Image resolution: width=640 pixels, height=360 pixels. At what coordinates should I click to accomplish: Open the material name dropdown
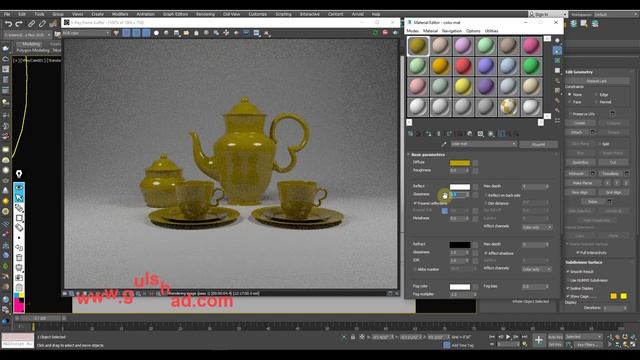tap(483, 144)
